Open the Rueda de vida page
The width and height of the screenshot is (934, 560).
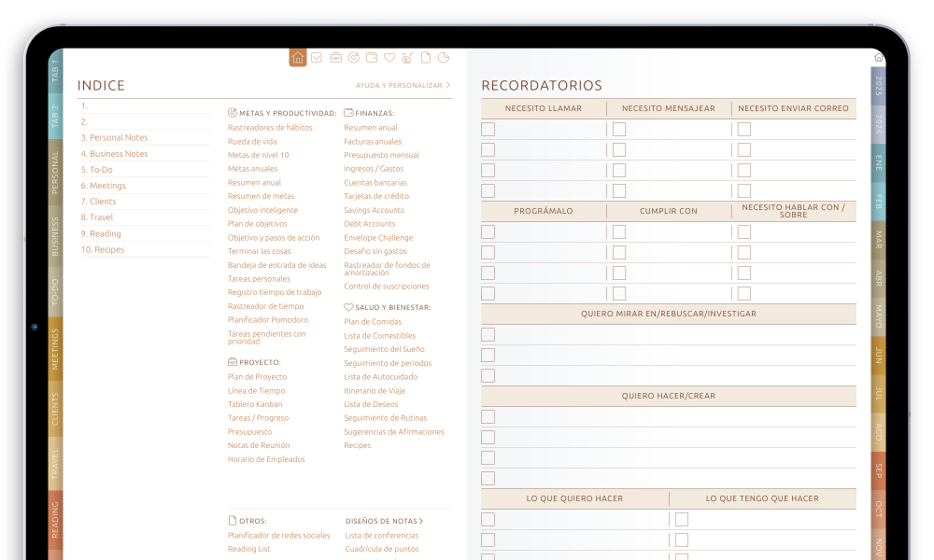click(252, 142)
